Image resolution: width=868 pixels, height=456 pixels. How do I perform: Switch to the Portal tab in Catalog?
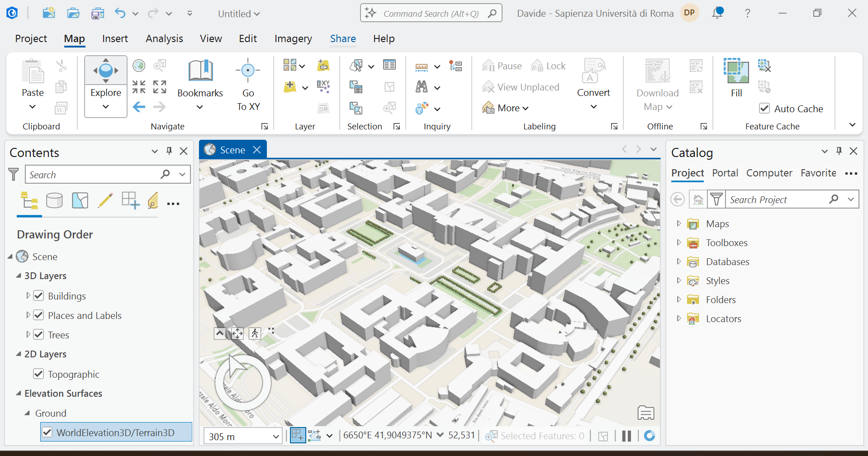(x=725, y=173)
